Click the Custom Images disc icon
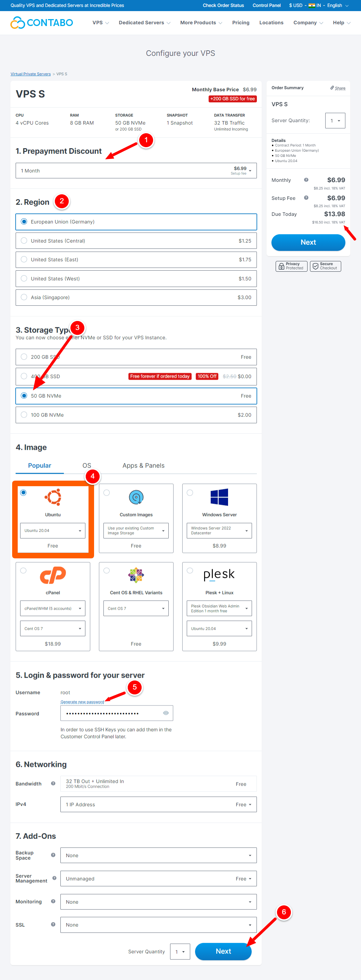 (x=136, y=497)
